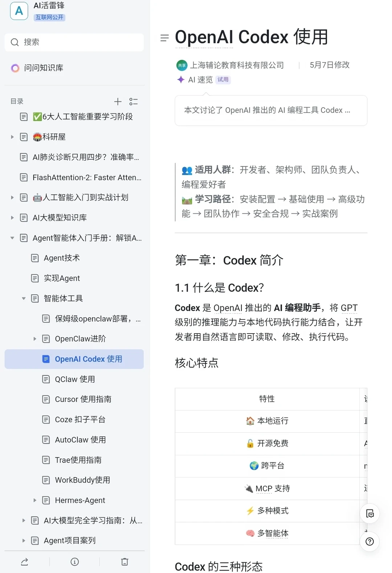The height and width of the screenshot is (573, 392).
Task: Open the 实现Agent page
Action: pos(62,278)
